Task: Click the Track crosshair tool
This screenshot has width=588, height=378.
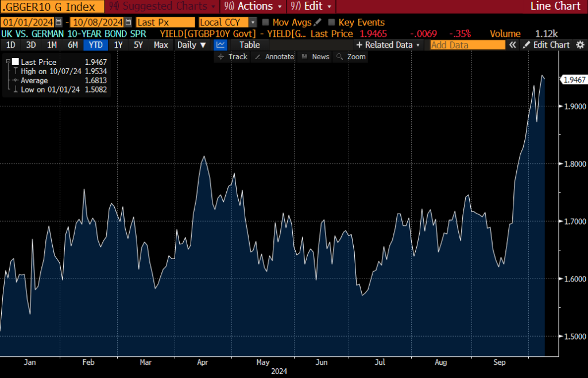Action: coord(233,56)
